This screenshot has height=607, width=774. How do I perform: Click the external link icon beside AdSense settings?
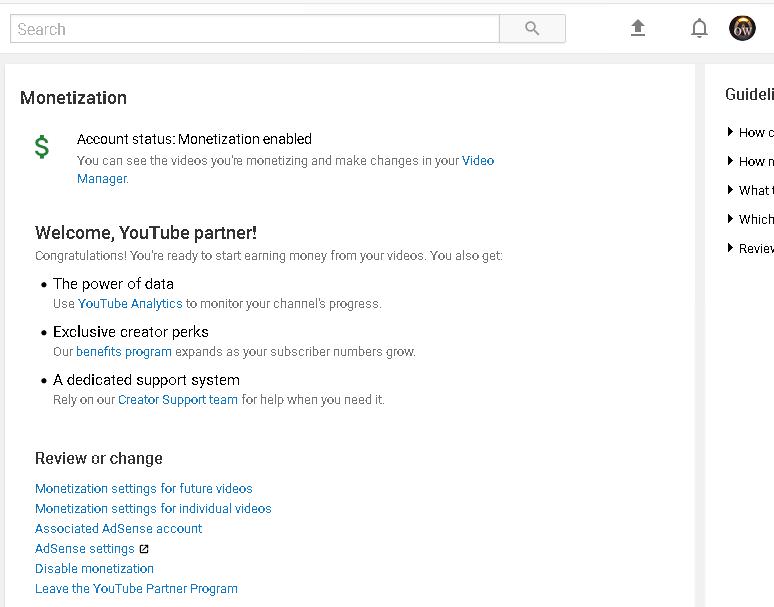click(x=144, y=549)
